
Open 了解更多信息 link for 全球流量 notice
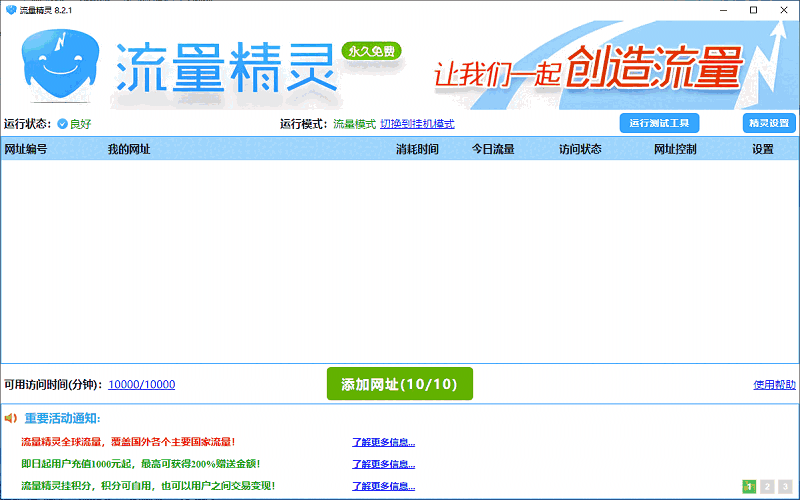[x=384, y=442]
